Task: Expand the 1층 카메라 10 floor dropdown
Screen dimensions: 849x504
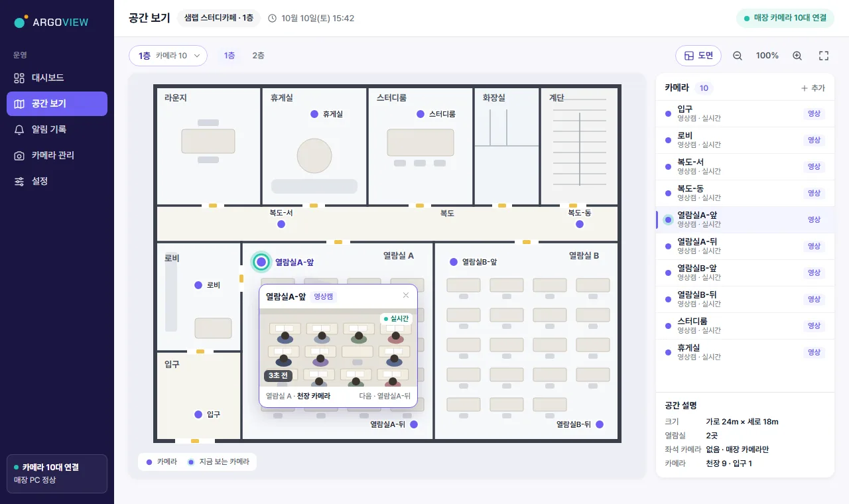Action: [168, 56]
